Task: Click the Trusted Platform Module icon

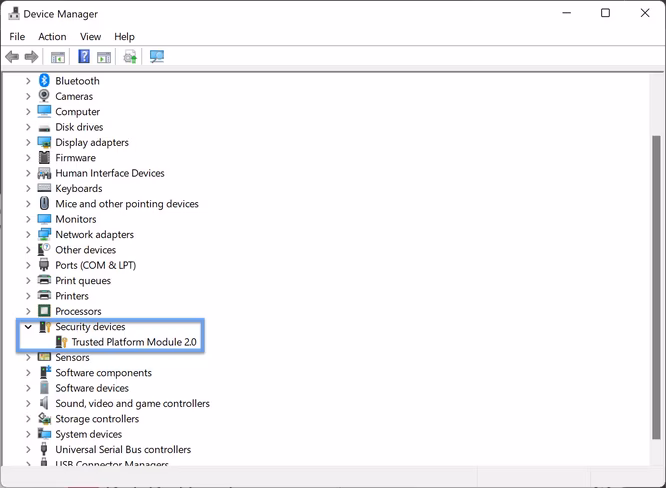Action: click(x=62, y=342)
